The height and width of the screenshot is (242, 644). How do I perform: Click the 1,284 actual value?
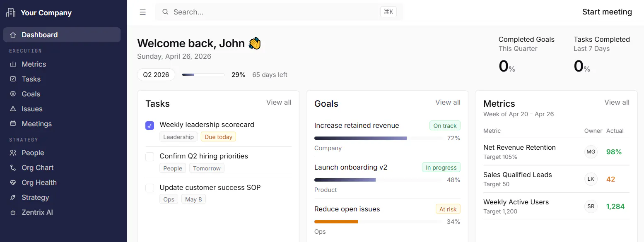click(615, 206)
